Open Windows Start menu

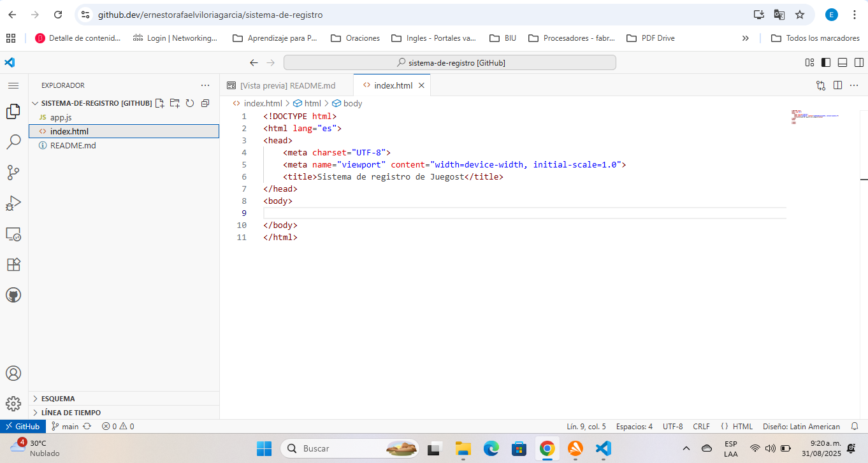tap(264, 448)
